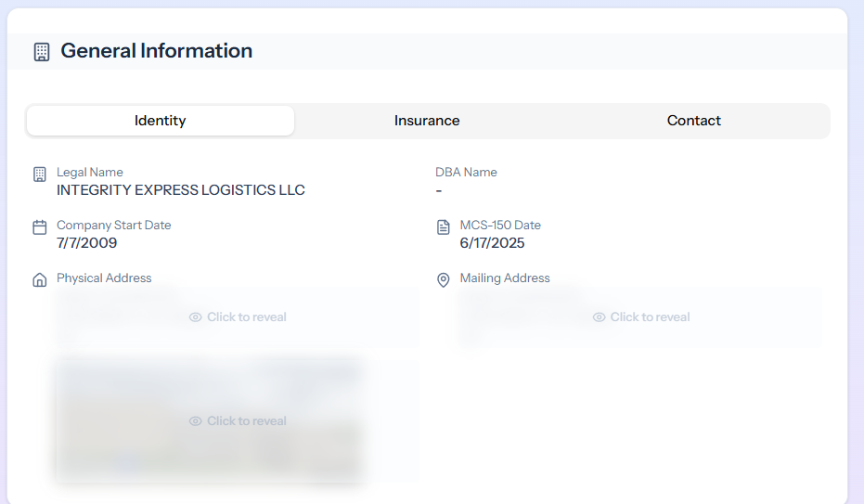The image size is (864, 504).
Task: Switch to the Identity tab
Action: click(x=161, y=121)
